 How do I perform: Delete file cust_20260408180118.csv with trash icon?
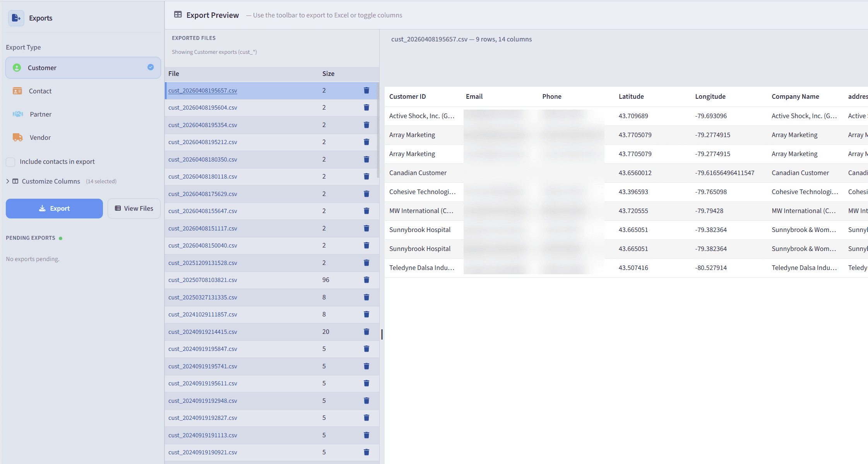coord(366,176)
